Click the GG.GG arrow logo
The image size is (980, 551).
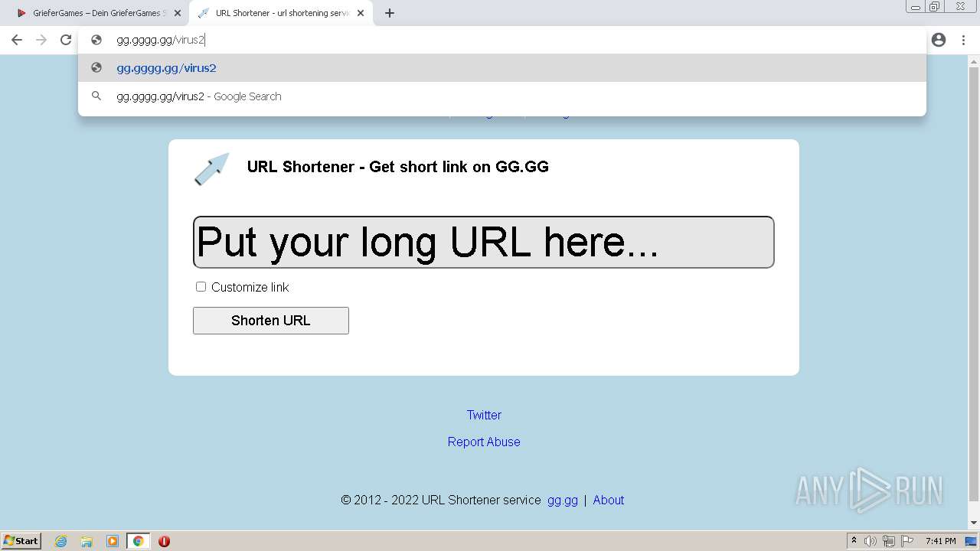click(212, 168)
